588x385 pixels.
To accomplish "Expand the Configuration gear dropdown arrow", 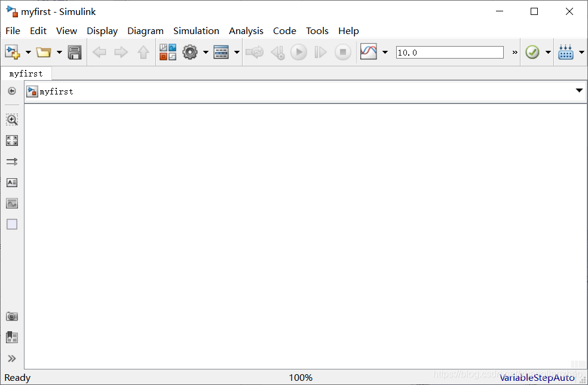I will 206,52.
